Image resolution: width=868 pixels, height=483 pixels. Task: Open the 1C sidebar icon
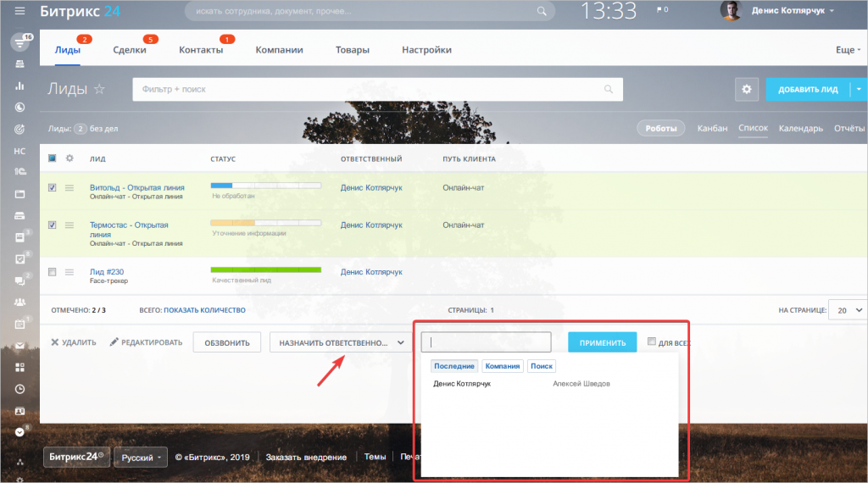pos(20,172)
